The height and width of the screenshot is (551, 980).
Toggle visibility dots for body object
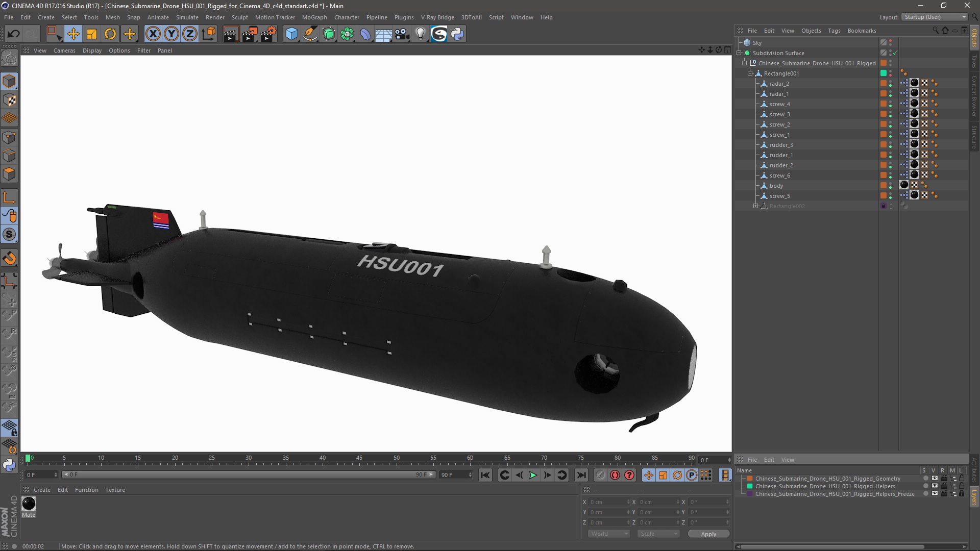click(x=891, y=186)
